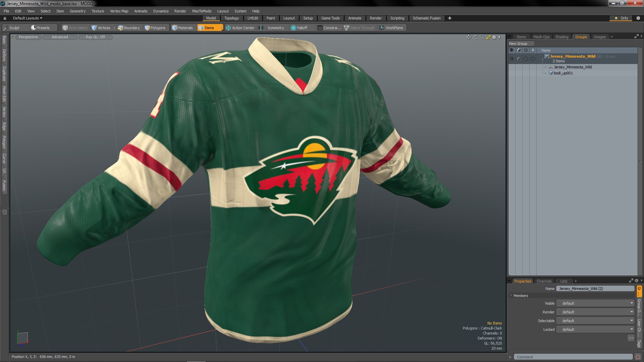The width and height of the screenshot is (644, 362).
Task: Click the viewport axis cube gizmo
Action: pyautogui.click(x=22, y=338)
